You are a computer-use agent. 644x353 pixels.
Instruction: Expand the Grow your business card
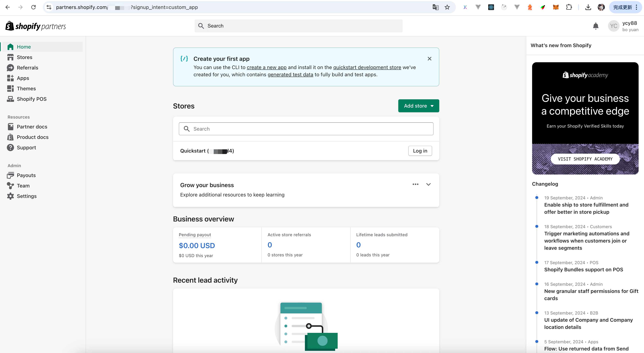coord(428,184)
